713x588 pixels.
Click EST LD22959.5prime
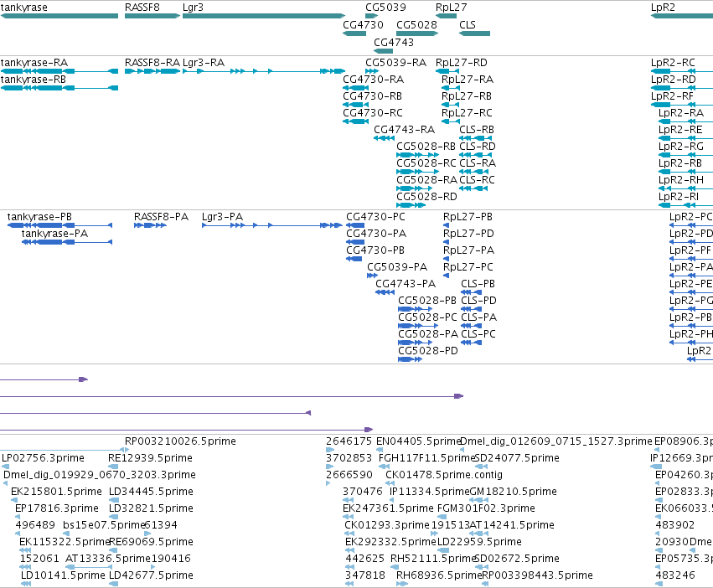pos(479,542)
